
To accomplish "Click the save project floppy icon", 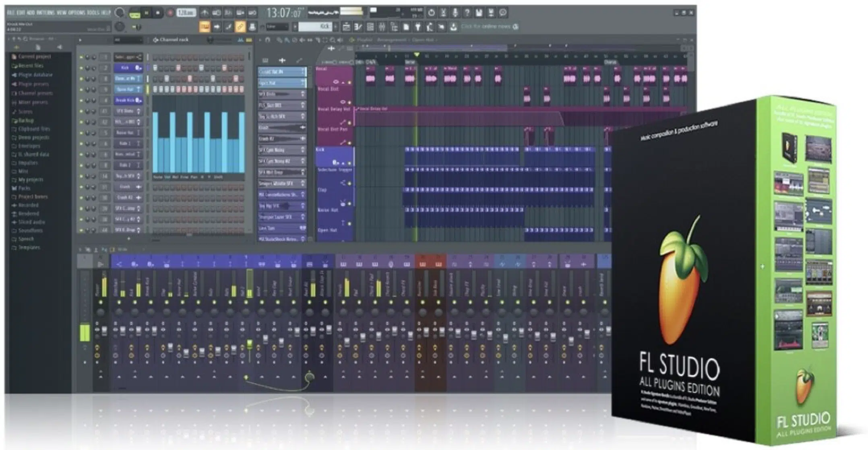I will (479, 13).
